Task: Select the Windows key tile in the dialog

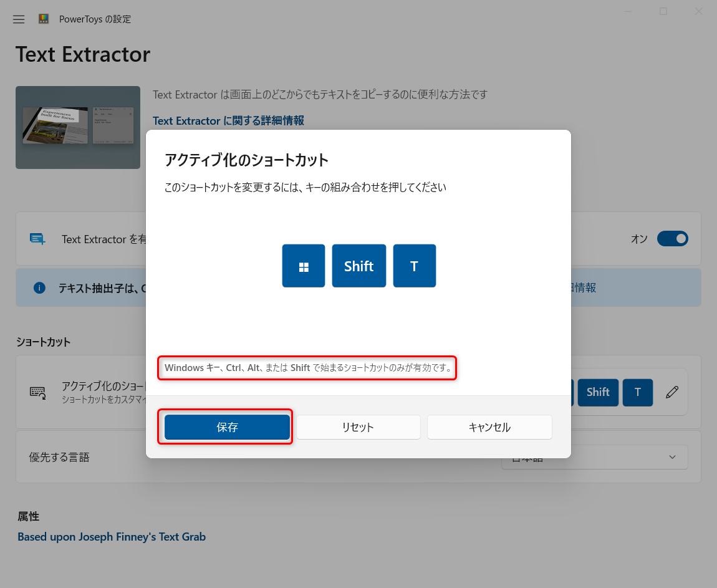Action: (304, 266)
